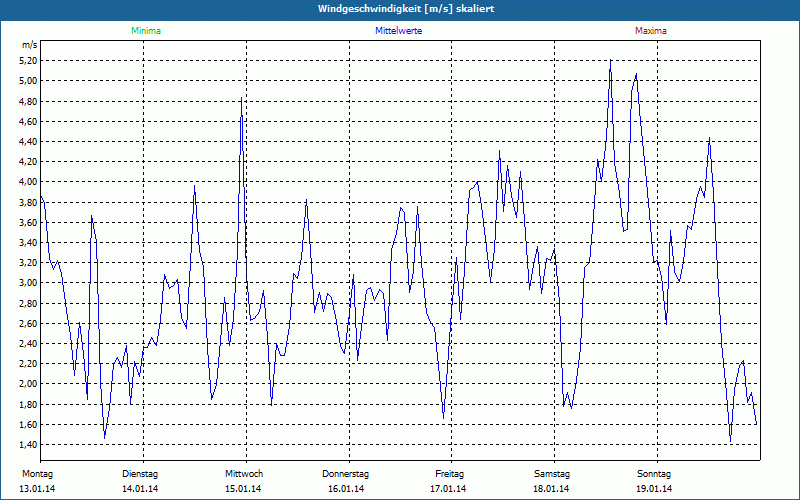This screenshot has height=500, width=800.
Task: Click the date 13.01.14
Action: tap(37, 489)
